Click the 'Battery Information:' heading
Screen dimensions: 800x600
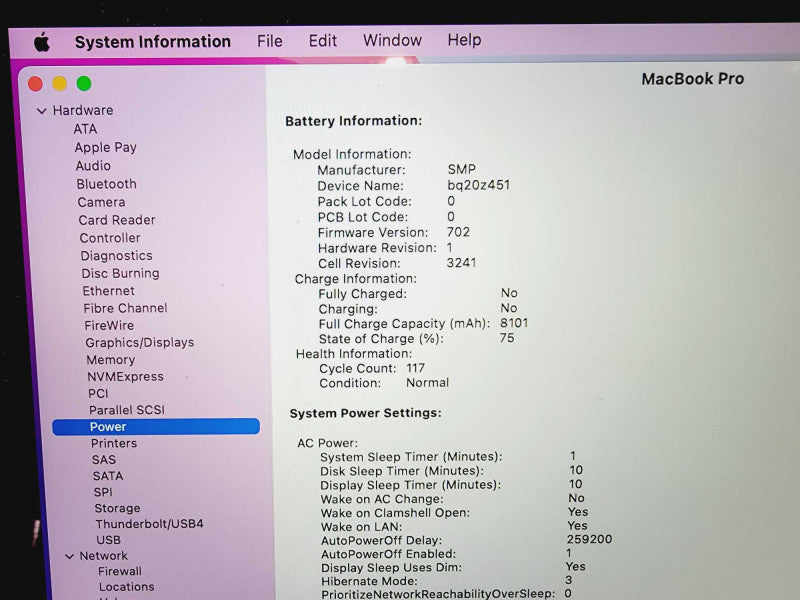tap(354, 121)
